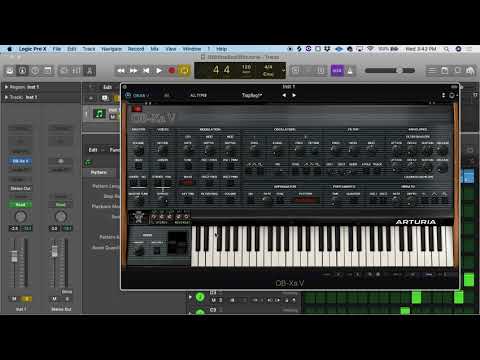Screen dimensions: 480x360
Task: Open the Edit menu in pattern editor
Action: (93, 150)
